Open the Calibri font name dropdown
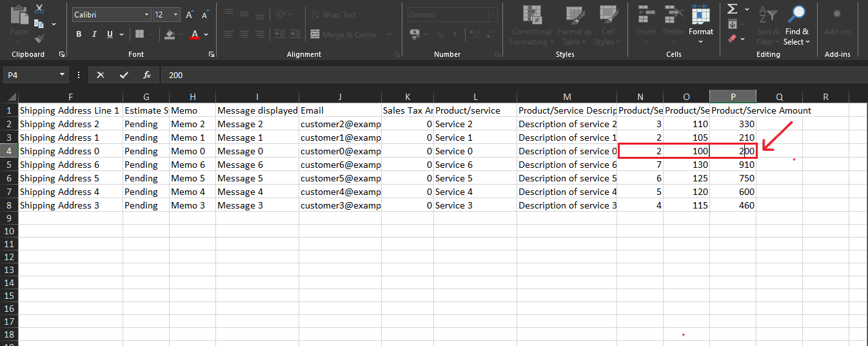 tap(146, 14)
